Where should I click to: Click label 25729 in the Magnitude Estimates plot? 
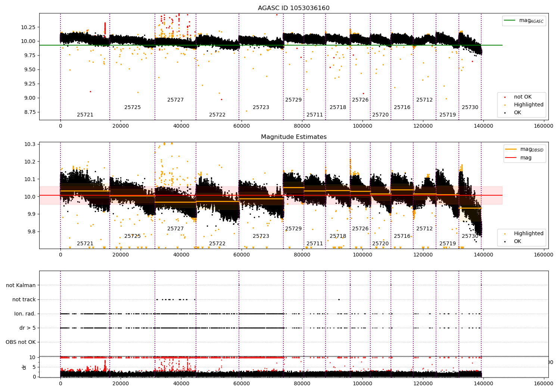[293, 229]
